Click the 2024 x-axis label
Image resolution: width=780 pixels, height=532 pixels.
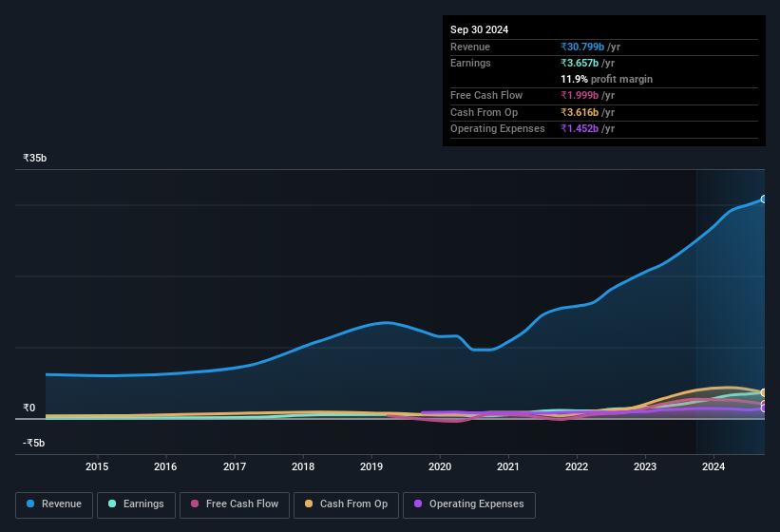click(x=713, y=466)
